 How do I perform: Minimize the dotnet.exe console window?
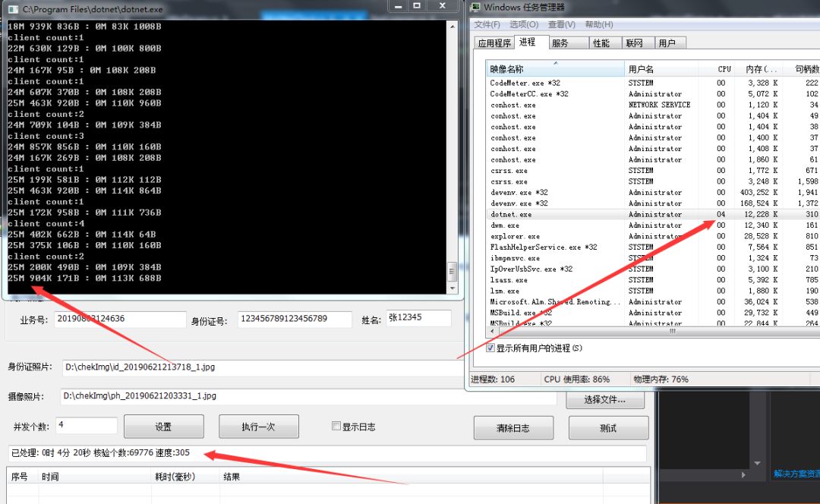point(397,6)
